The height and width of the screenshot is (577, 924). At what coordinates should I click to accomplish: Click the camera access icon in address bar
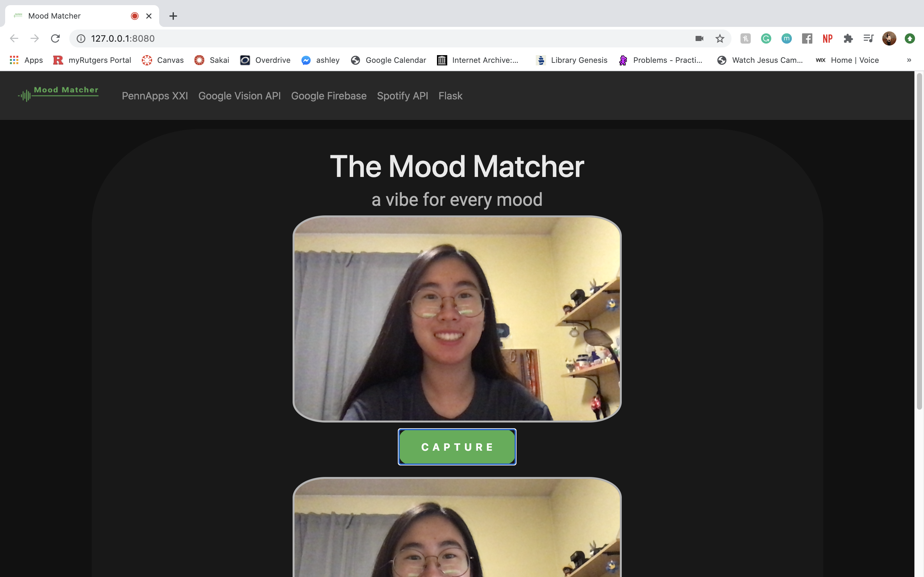(x=699, y=38)
